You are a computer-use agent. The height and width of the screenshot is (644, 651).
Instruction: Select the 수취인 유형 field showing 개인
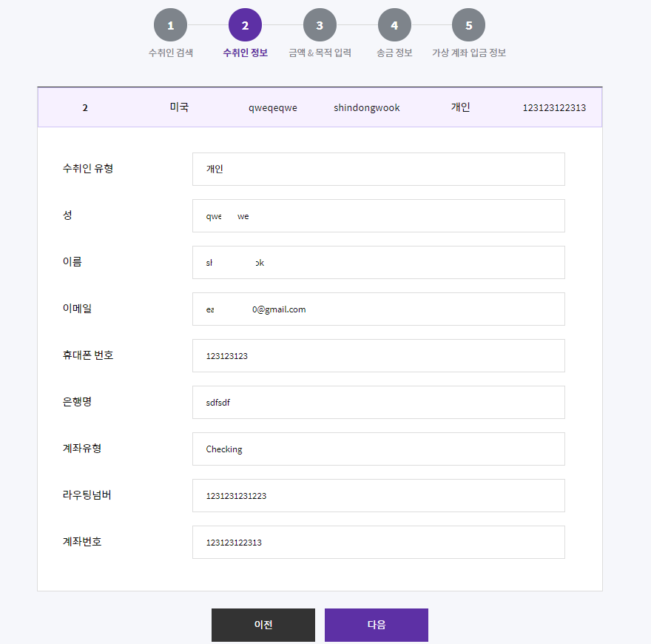379,169
